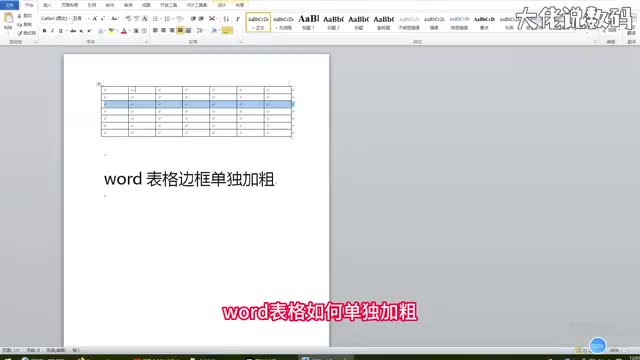This screenshot has height=360, width=640.
Task: Open the Review ribbon tab
Action: pyautogui.click(x=128, y=5)
